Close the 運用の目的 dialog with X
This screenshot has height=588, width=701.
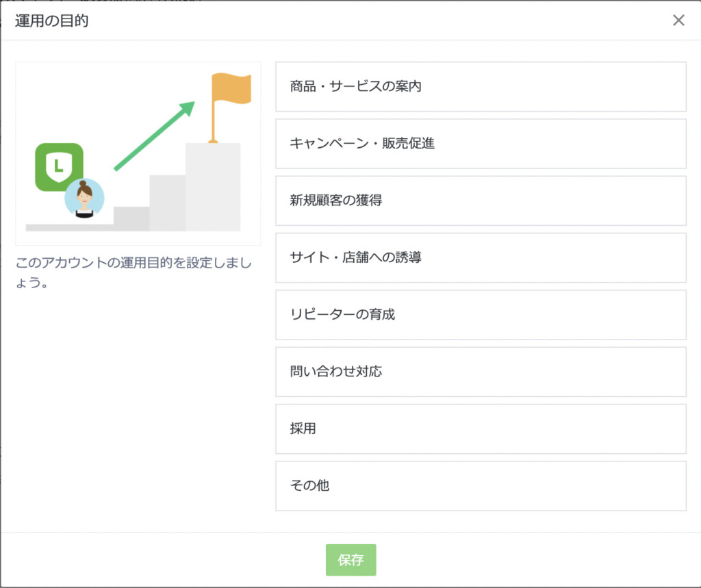pos(678,21)
